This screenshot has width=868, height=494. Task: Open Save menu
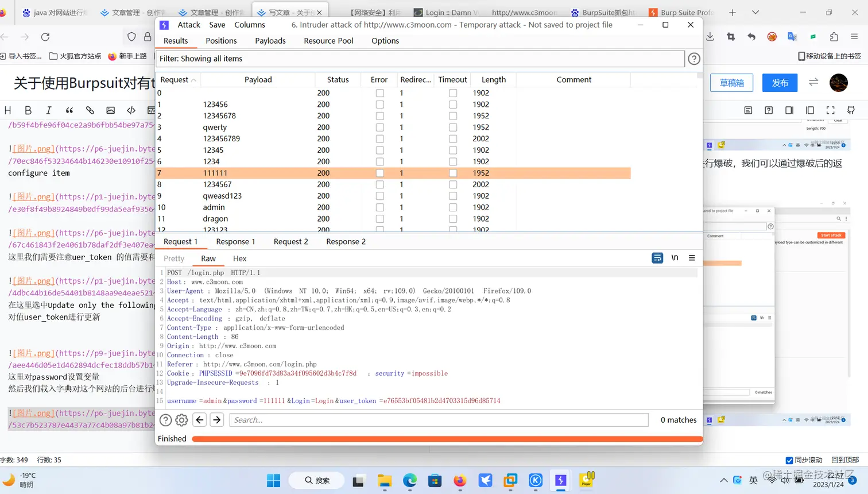point(217,25)
